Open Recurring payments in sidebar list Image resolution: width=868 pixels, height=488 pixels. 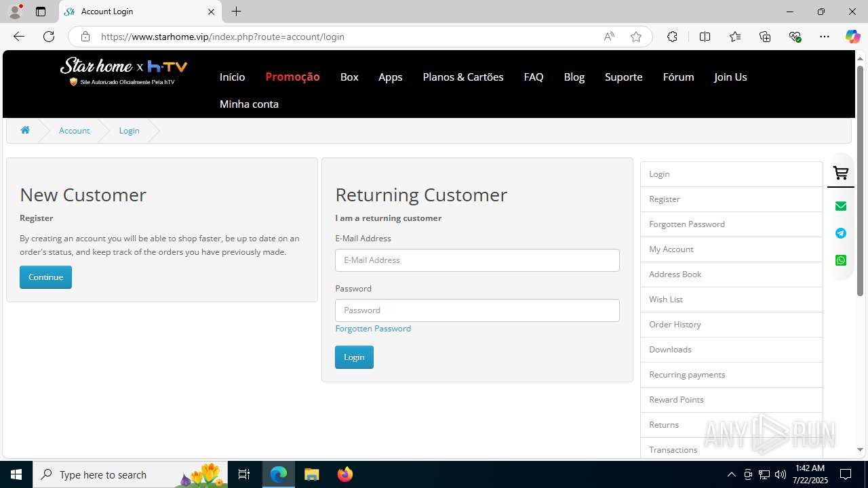pos(732,375)
